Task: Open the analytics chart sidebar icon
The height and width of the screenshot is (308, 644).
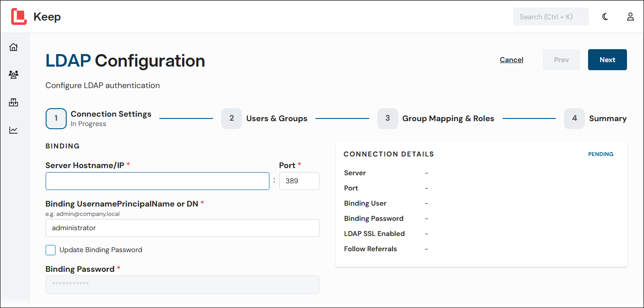Action: click(x=13, y=130)
